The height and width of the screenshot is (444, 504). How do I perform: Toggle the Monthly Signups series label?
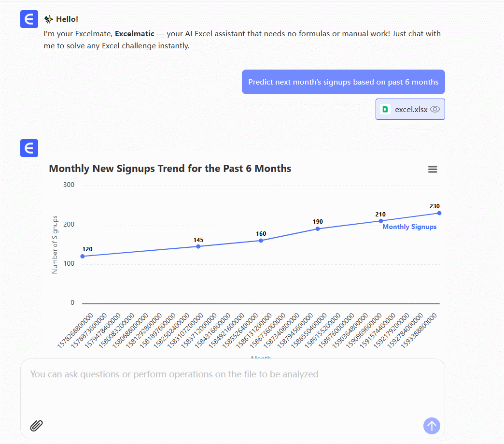point(409,227)
